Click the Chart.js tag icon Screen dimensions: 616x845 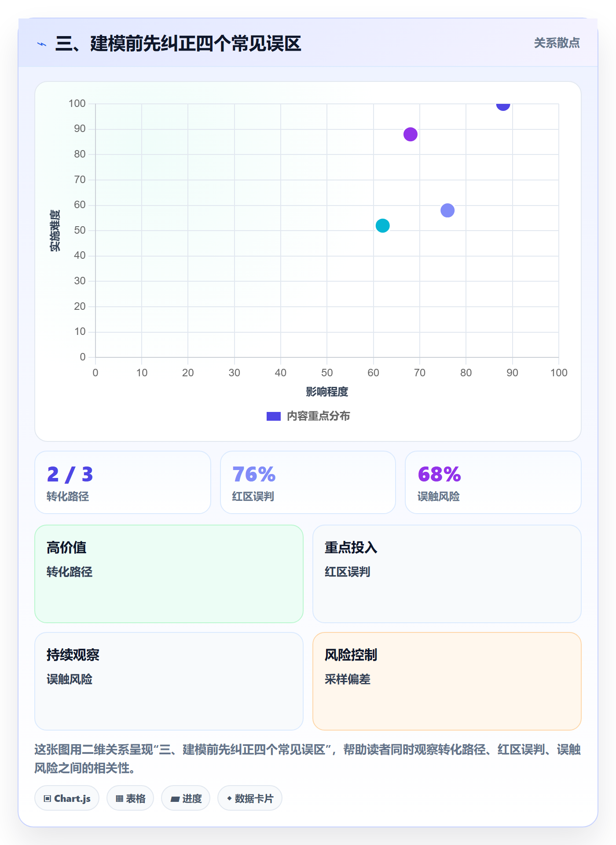[48, 799]
